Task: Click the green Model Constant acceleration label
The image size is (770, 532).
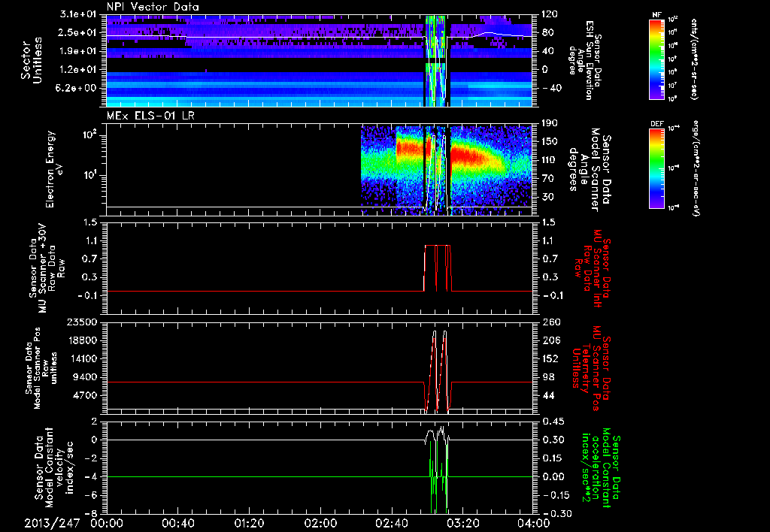Action: coord(602,467)
